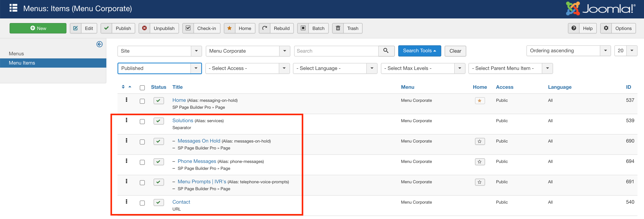This screenshot has width=644, height=219.
Task: Click the green New button
Action: 38,28
